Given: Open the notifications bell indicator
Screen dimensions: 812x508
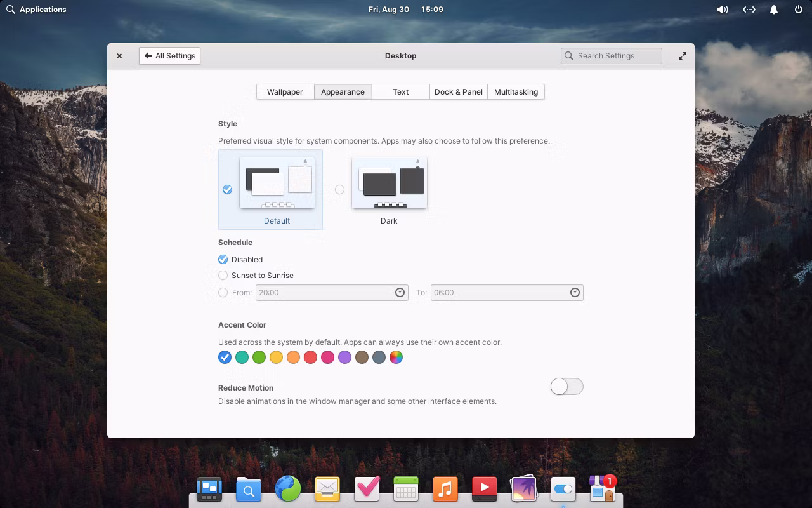Looking at the screenshot, I should pos(774,10).
